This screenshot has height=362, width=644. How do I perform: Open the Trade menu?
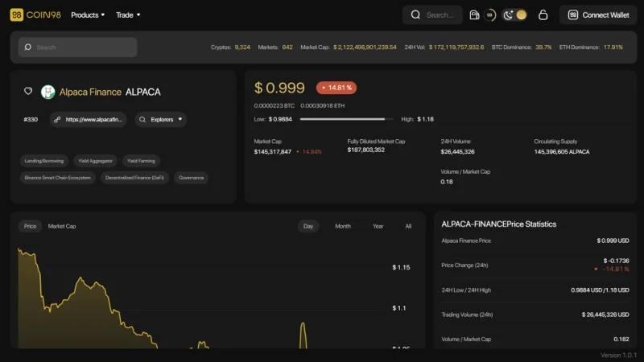coord(128,14)
